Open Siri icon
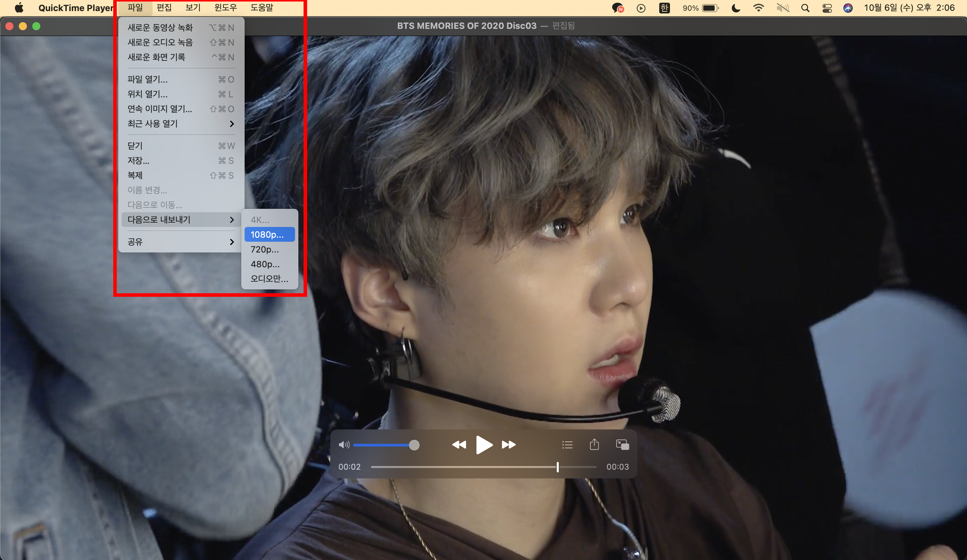 pos(848,8)
